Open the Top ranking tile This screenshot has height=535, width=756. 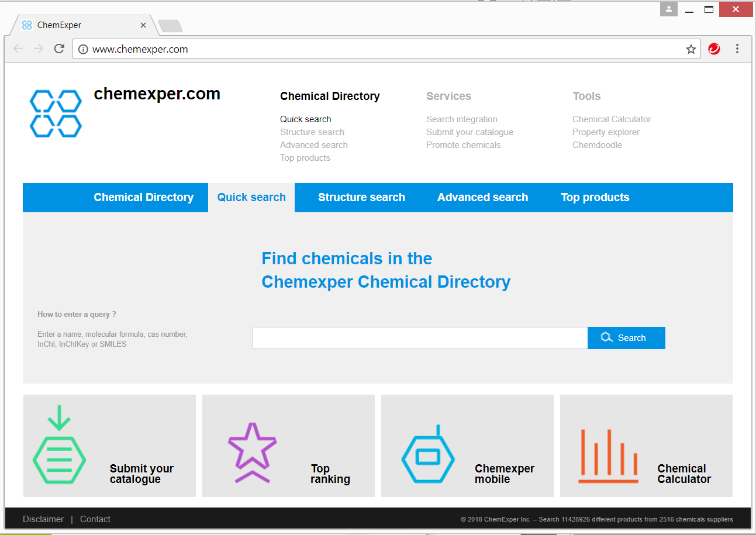pyautogui.click(x=288, y=446)
